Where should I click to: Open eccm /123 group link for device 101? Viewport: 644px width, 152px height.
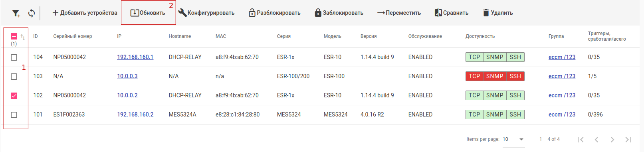(x=562, y=114)
